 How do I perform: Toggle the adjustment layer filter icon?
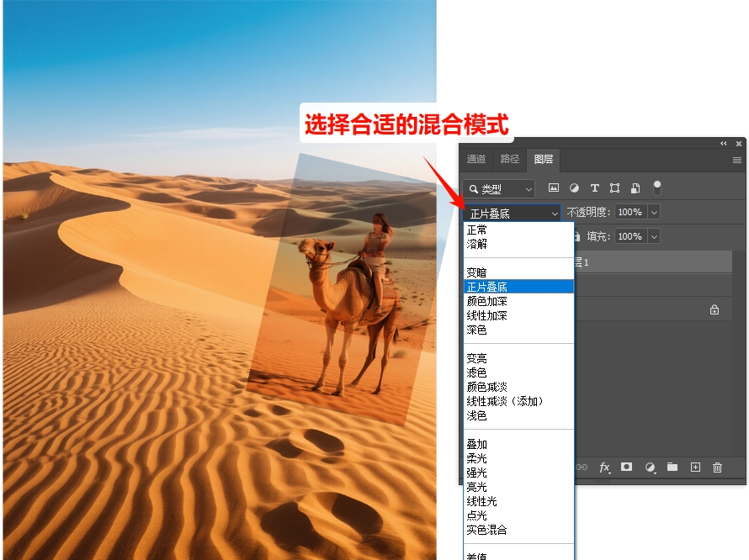coord(573,188)
